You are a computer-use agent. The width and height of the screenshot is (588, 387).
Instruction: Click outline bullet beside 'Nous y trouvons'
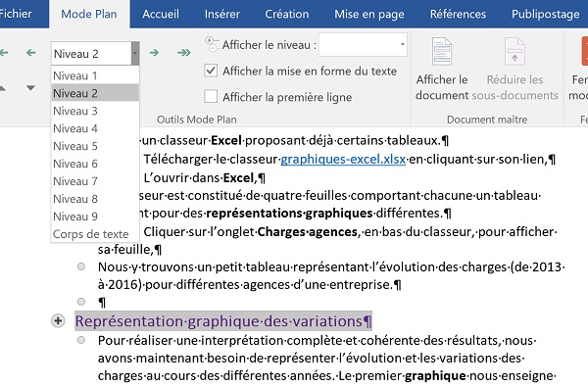81,266
